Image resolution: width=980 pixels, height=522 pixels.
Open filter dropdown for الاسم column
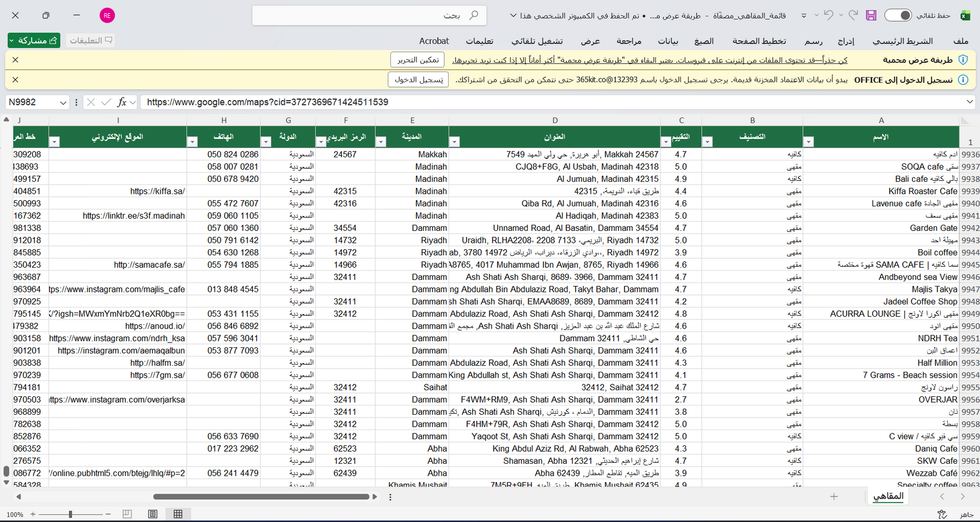coord(808,142)
